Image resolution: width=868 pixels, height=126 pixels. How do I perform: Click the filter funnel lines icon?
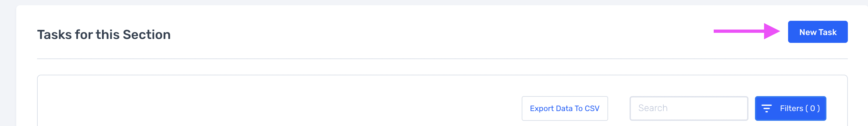[x=766, y=108]
